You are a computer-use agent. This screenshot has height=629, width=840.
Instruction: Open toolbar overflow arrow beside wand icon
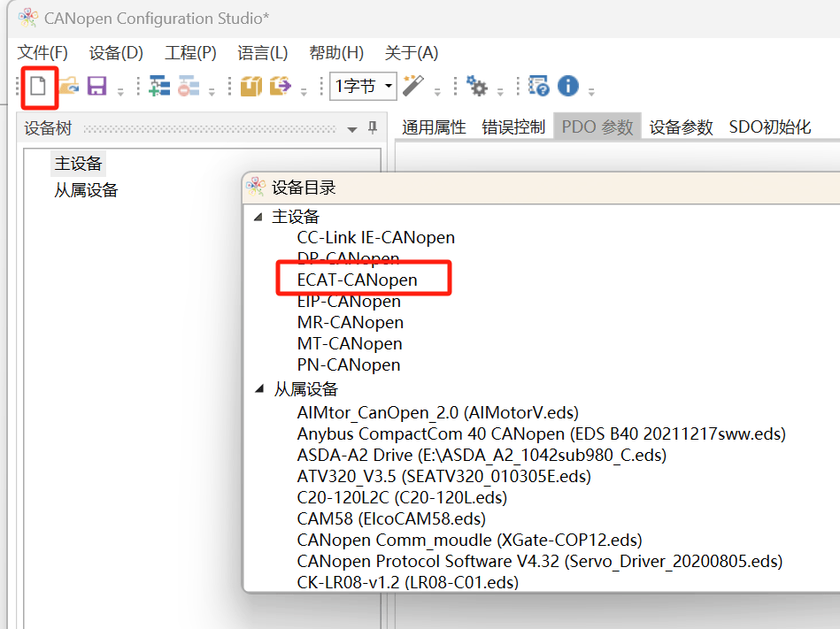[x=437, y=91]
